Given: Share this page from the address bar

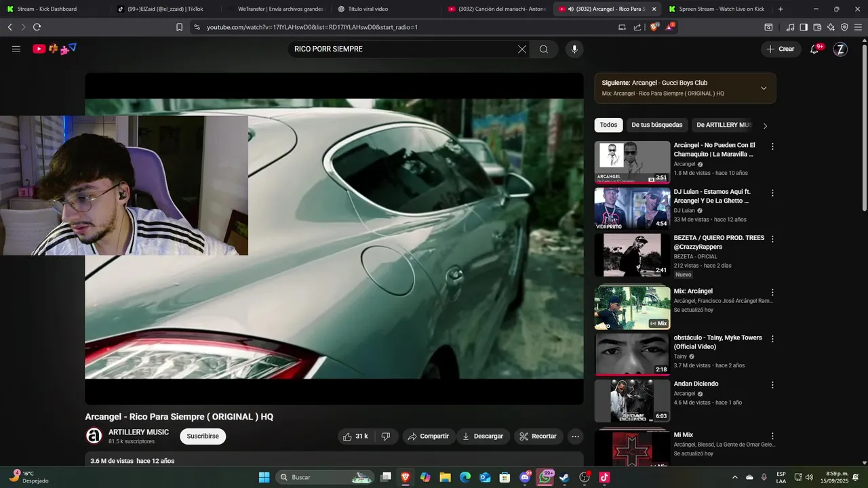Looking at the screenshot, I should 637,27.
